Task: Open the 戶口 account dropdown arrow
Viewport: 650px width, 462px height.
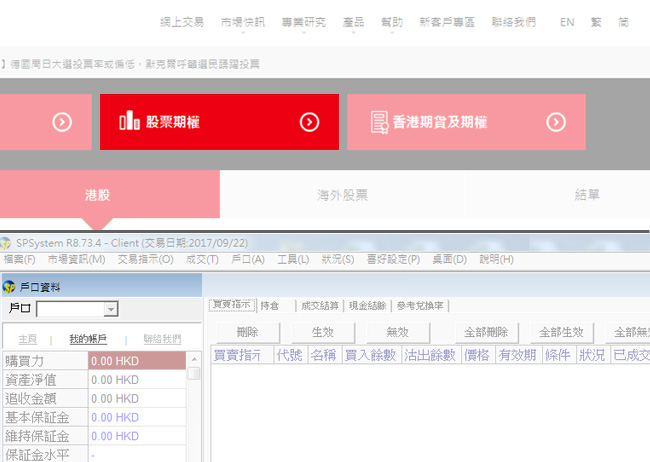Action: pos(111,309)
